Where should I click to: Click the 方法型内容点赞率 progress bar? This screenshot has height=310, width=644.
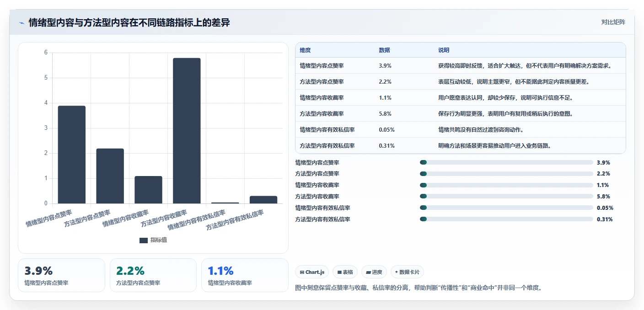[506, 174]
